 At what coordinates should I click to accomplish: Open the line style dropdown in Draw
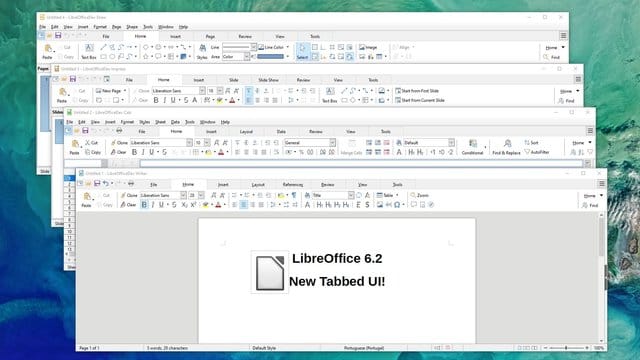253,47
